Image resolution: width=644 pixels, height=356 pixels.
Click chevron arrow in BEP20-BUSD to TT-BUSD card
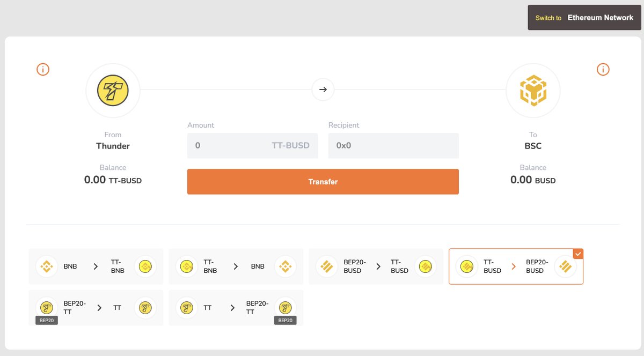pos(378,266)
